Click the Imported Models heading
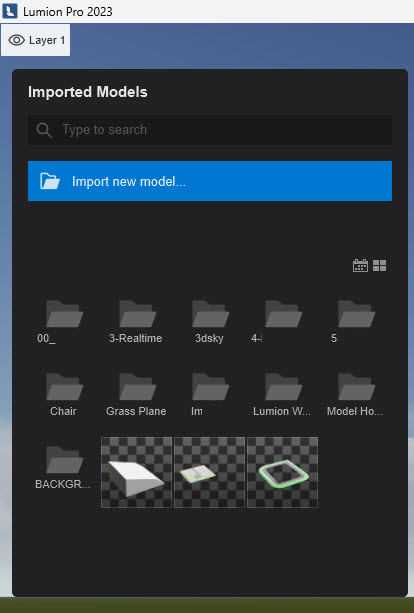This screenshot has height=613, width=414. coord(88,92)
